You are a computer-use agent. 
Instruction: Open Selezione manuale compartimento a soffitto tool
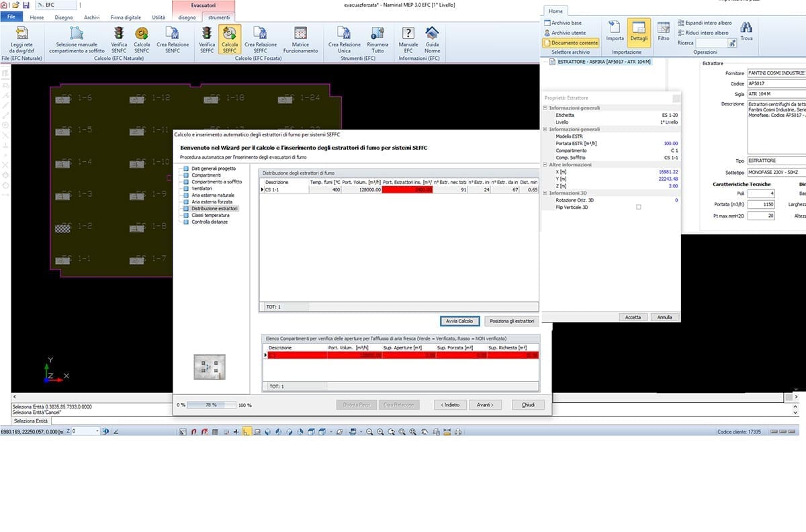pos(77,40)
